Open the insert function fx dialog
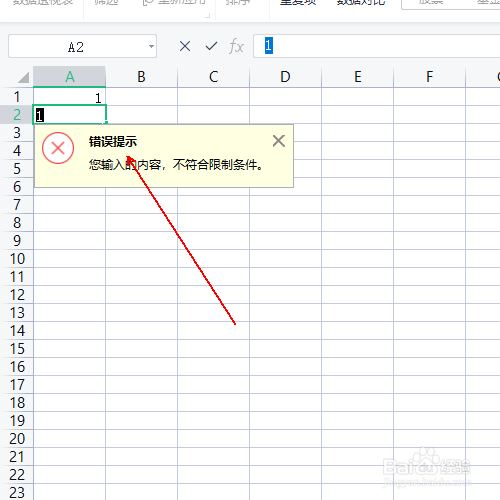500x500 pixels. 237,46
